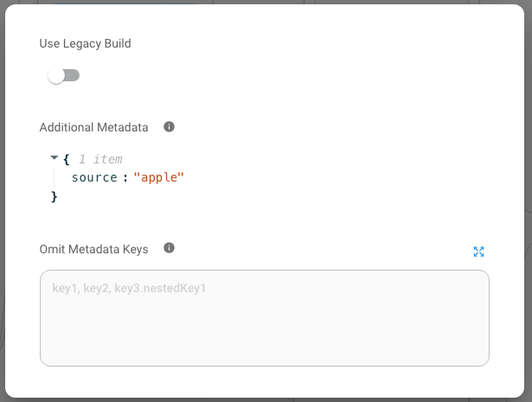Click the closing curly brace of the JSON
Image resolution: width=532 pixels, height=402 pixels.
click(x=54, y=196)
